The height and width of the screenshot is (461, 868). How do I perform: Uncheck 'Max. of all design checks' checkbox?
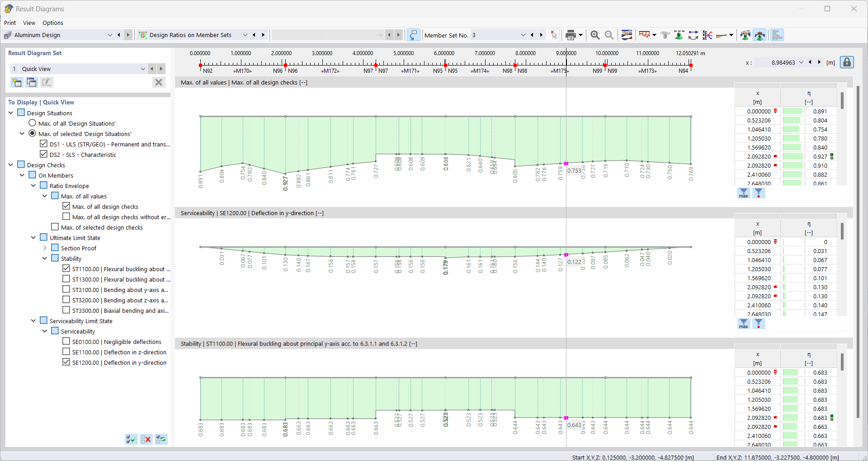pos(66,206)
